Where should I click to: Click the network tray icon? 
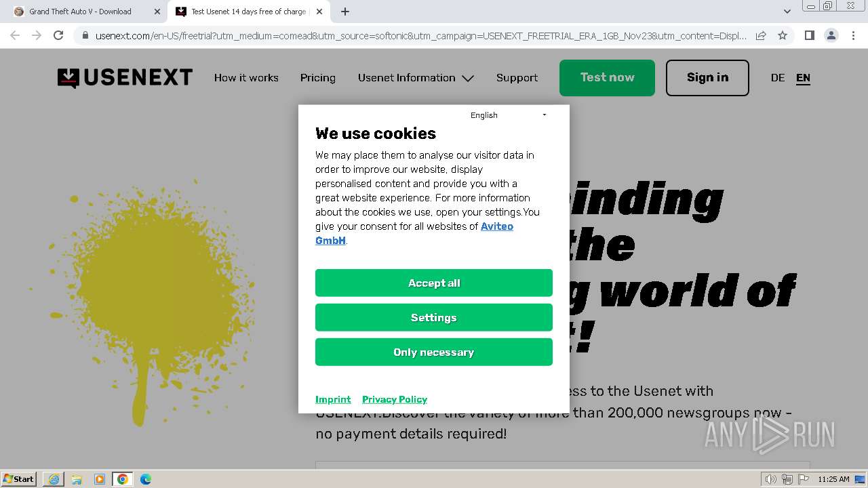[787, 479]
